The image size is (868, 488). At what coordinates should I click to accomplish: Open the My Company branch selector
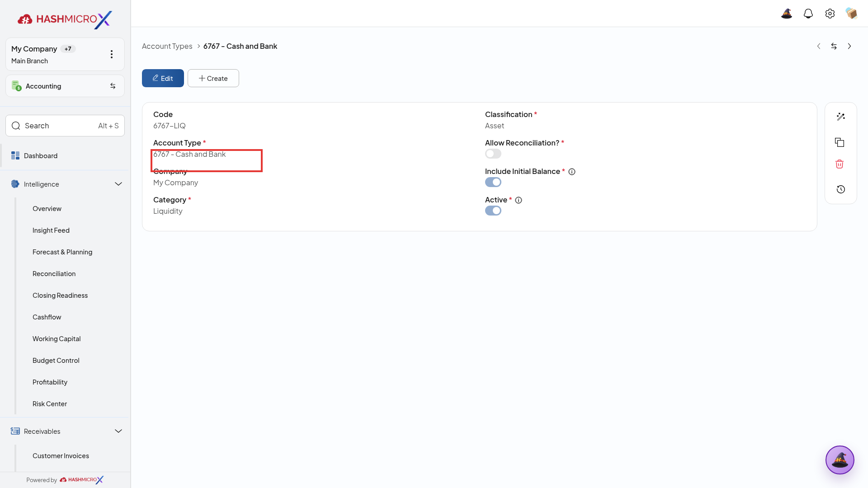pyautogui.click(x=65, y=54)
